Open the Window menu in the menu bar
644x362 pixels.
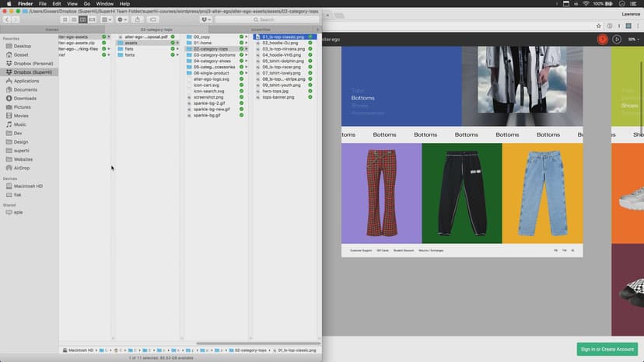104,4
